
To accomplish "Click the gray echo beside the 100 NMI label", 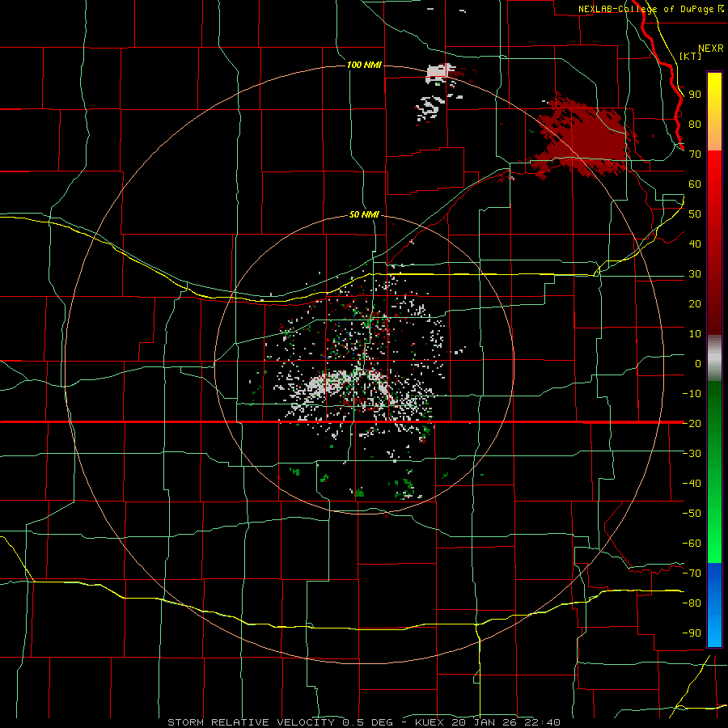I will coord(439,74).
